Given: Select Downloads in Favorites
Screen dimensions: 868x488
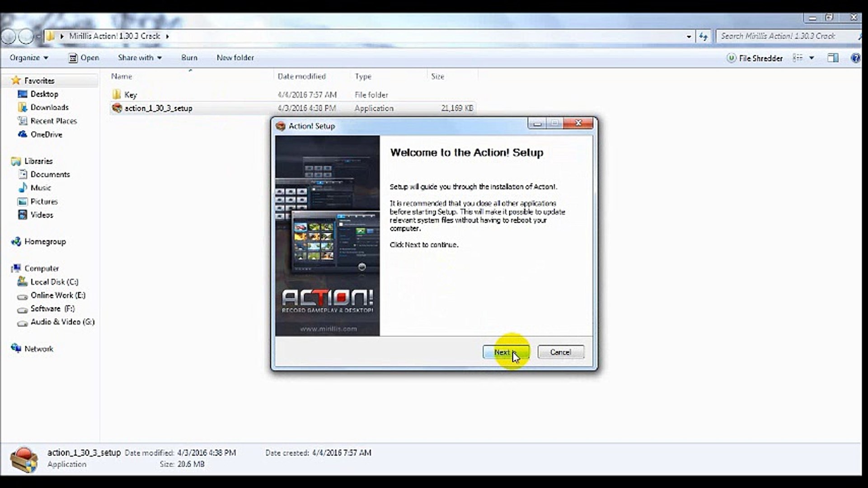Looking at the screenshot, I should [x=49, y=107].
